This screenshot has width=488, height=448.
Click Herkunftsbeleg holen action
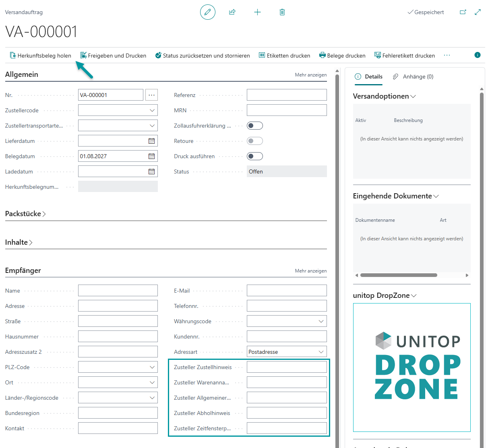[x=41, y=56]
